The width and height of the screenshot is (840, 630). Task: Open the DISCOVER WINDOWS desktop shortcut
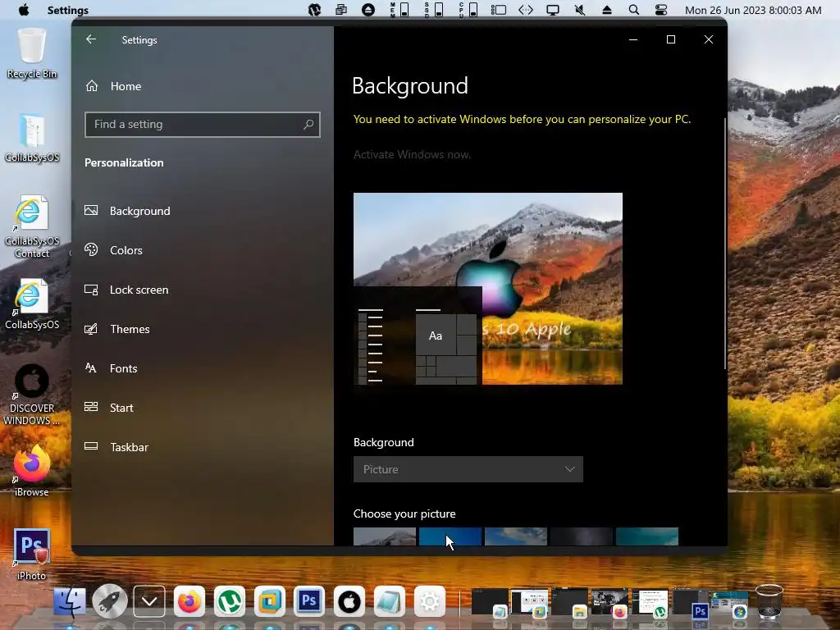pyautogui.click(x=32, y=395)
